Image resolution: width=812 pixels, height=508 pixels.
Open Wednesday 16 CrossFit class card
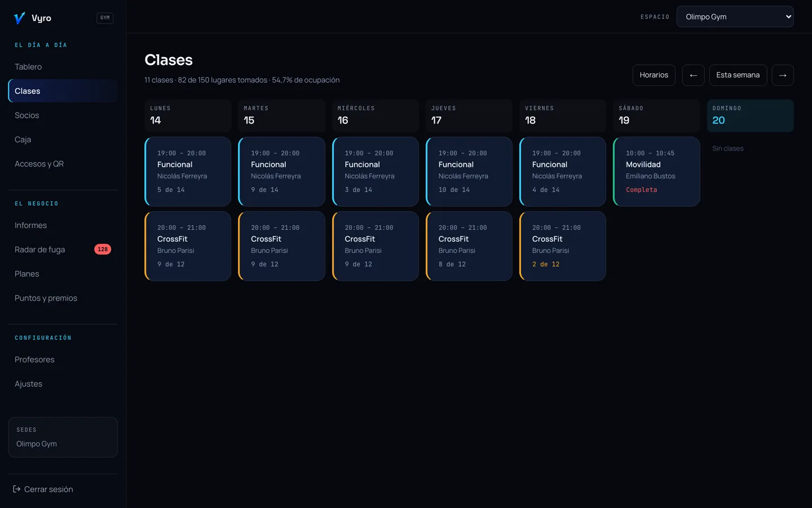coord(376,246)
